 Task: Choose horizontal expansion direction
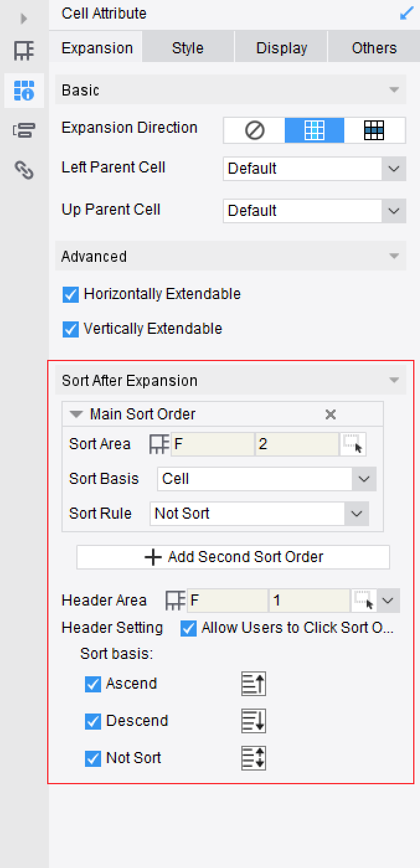375,130
